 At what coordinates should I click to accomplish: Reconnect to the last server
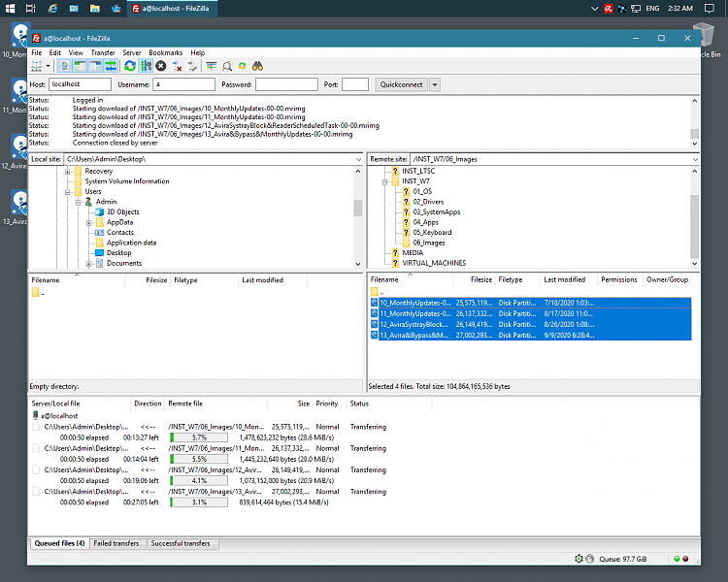click(x=192, y=66)
